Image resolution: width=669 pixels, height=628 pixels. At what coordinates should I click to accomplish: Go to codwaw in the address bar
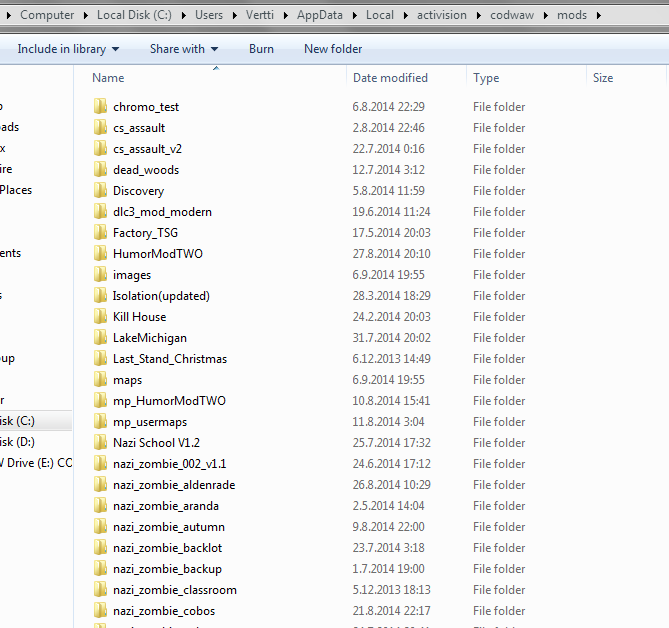tap(512, 15)
